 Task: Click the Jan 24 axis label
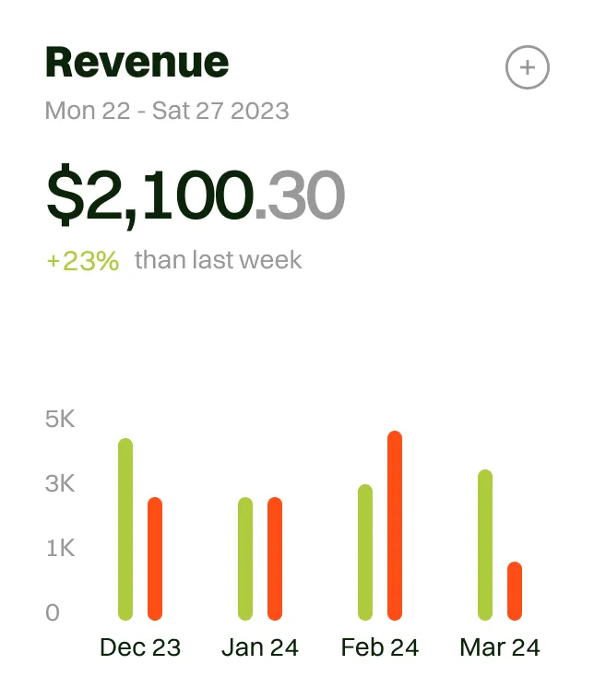point(260,647)
